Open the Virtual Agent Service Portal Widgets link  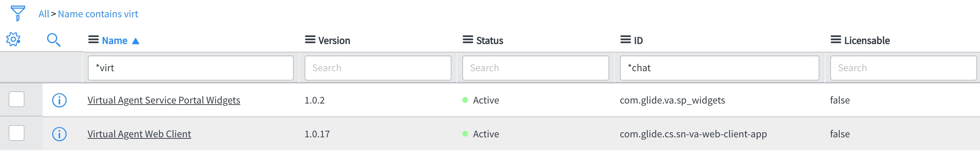(x=163, y=100)
